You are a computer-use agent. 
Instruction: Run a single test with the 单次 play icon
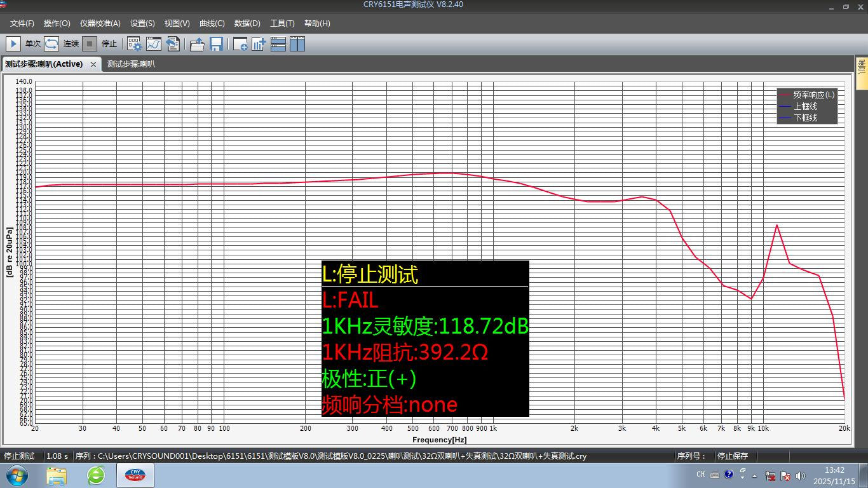pos(13,44)
